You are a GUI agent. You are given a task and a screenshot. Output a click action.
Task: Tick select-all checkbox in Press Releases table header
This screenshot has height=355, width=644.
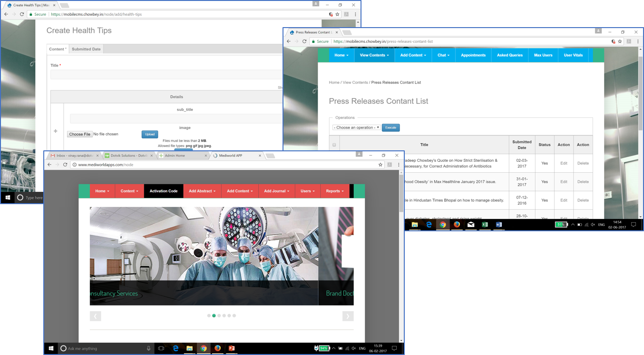click(x=334, y=145)
